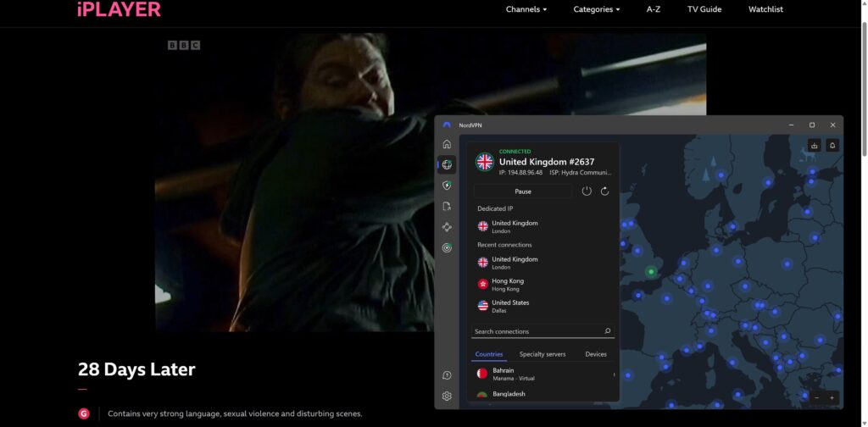
Task: Open the TV Guide page
Action: [704, 9]
